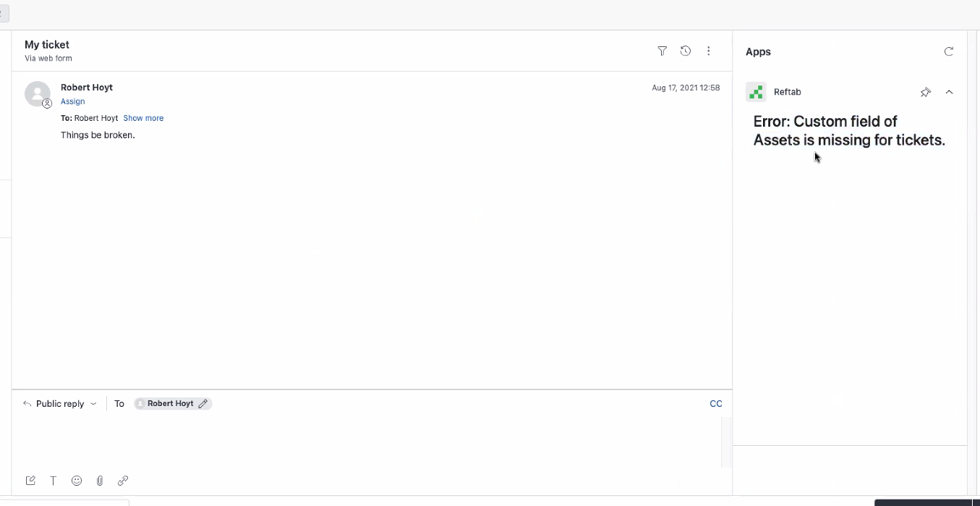Viewport: 980px width, 506px height.
Task: Click the green Reftab logo icon
Action: (756, 92)
